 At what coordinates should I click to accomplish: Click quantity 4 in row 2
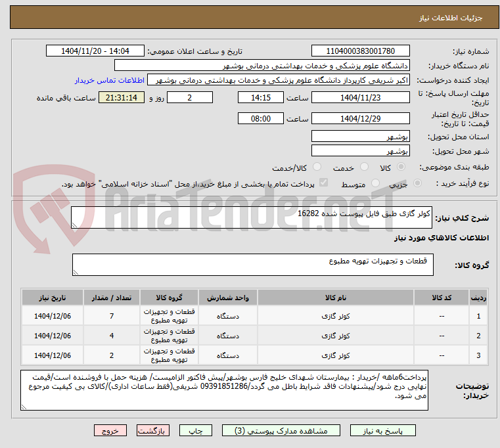click(x=112, y=336)
